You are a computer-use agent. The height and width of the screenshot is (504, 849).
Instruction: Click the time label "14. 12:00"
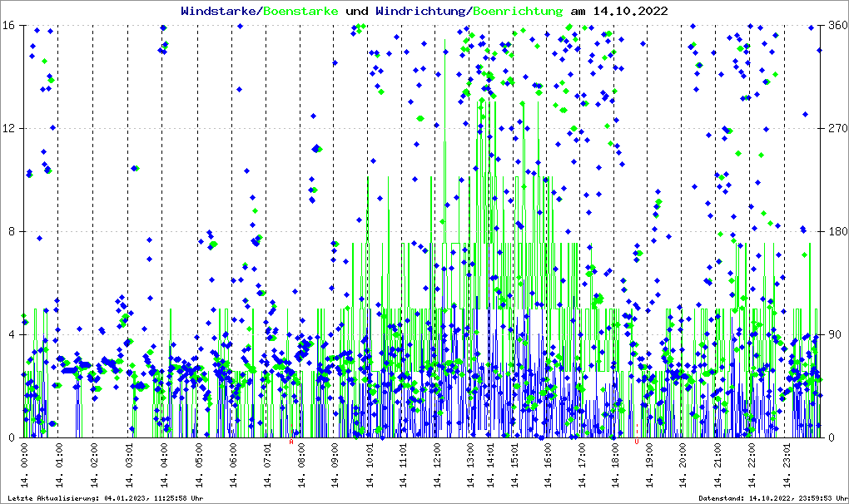436,465
